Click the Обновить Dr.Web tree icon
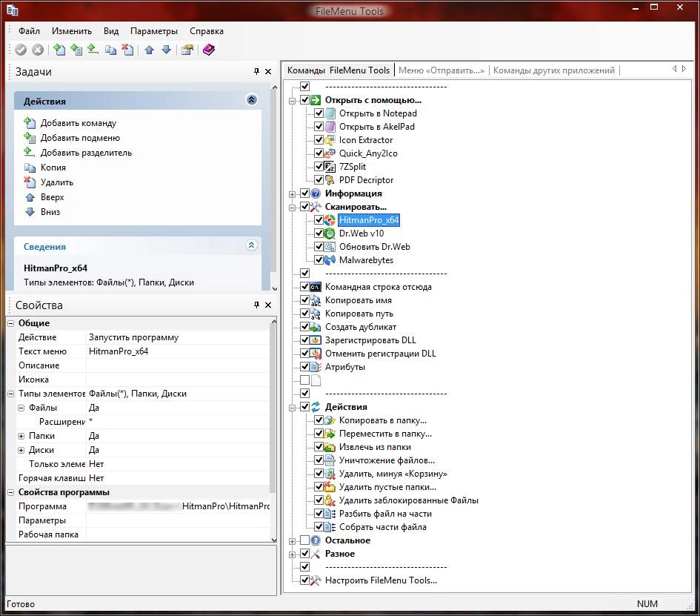 (330, 247)
